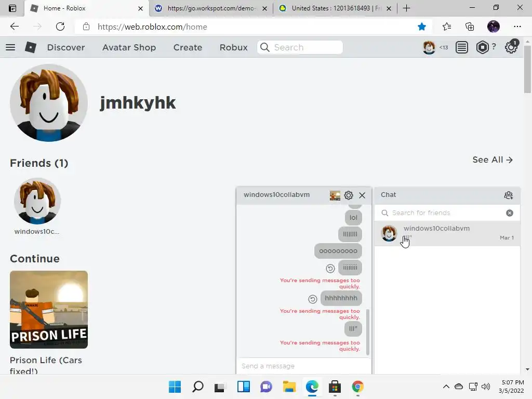This screenshot has height=399, width=532.
Task: Open the tab actions menu icon
Action: coord(12,8)
